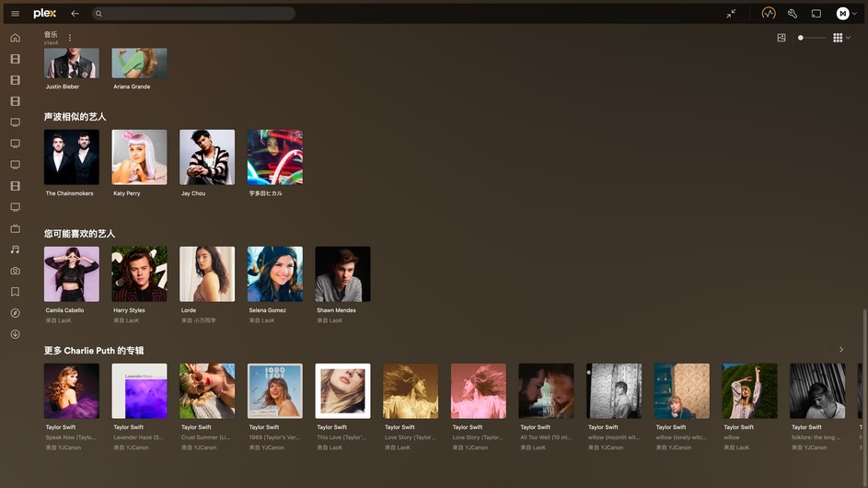
Task: Click the Harry Styles name link
Action: coord(129,310)
